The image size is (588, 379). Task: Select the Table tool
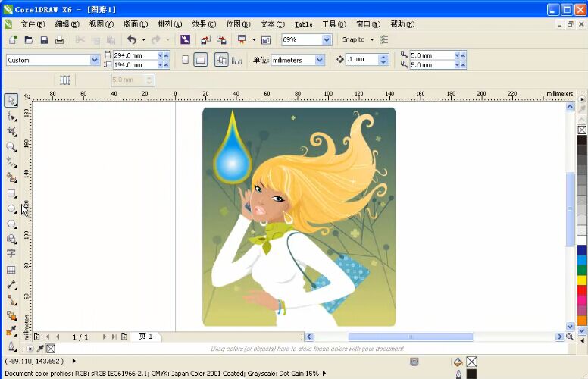(x=11, y=269)
